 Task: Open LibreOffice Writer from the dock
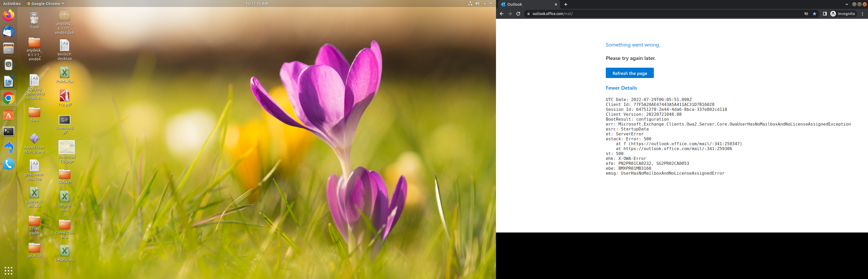[x=9, y=82]
